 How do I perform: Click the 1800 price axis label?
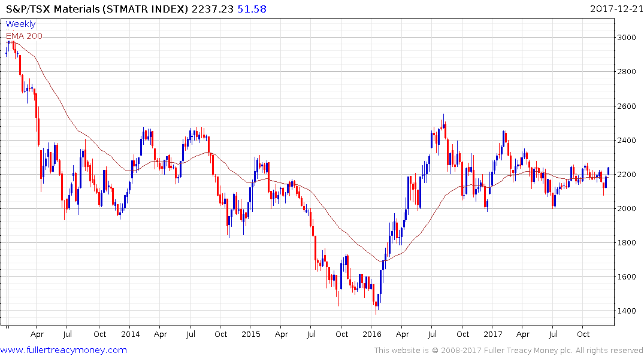point(627,242)
